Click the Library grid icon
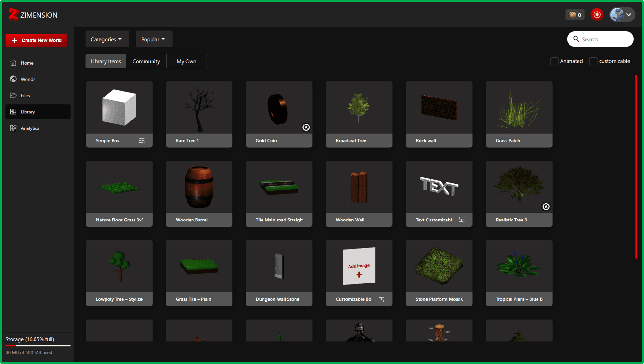644x364 pixels. [13, 112]
